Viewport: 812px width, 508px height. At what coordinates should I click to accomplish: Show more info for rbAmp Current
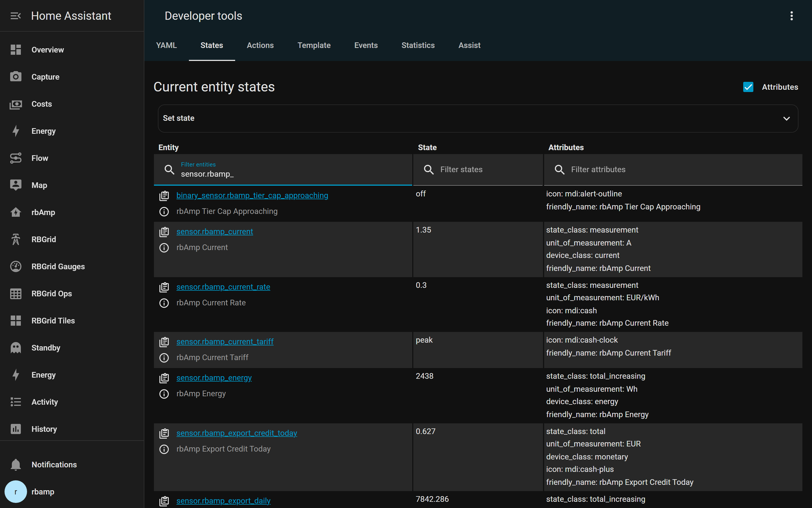click(x=164, y=248)
